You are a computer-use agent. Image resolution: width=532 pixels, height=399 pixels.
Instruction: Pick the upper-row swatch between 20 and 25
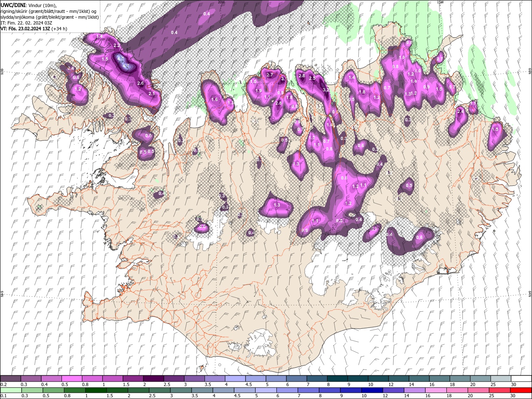[480, 379]
